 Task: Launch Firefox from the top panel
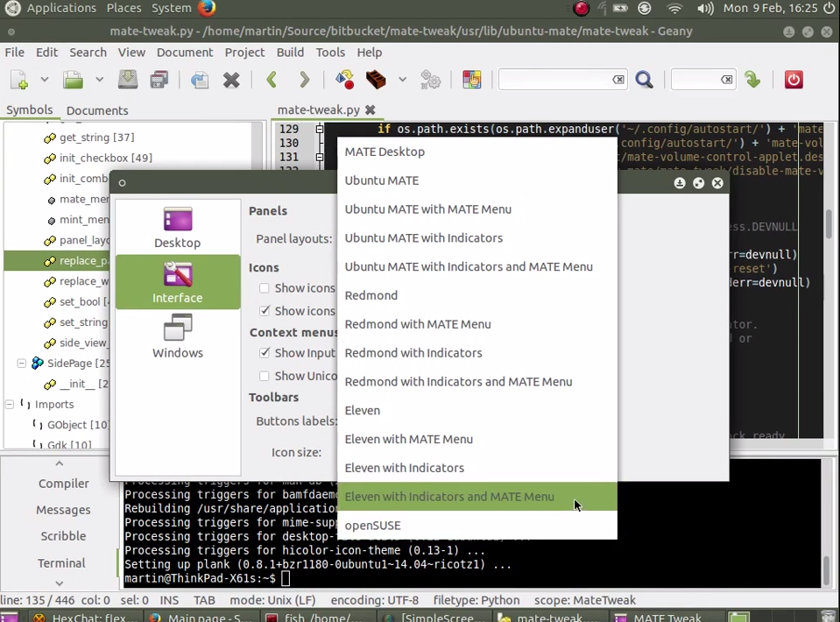(x=207, y=8)
